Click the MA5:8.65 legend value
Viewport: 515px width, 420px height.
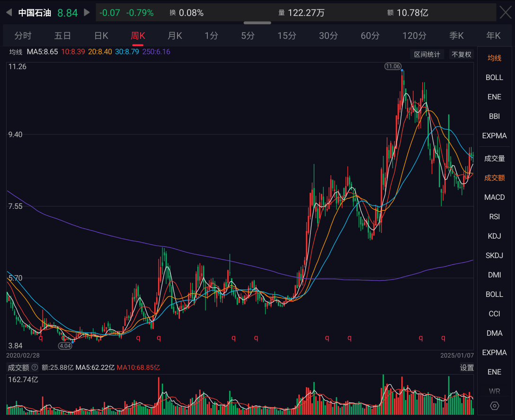click(x=43, y=52)
